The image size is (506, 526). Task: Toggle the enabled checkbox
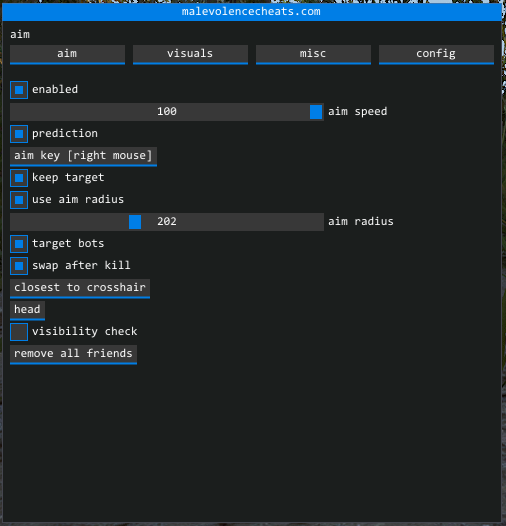19,90
